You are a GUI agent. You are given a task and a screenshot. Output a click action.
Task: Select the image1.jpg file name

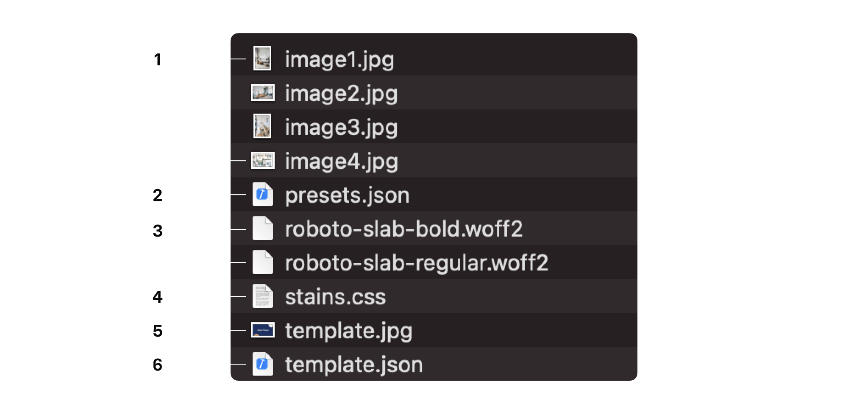tap(339, 60)
